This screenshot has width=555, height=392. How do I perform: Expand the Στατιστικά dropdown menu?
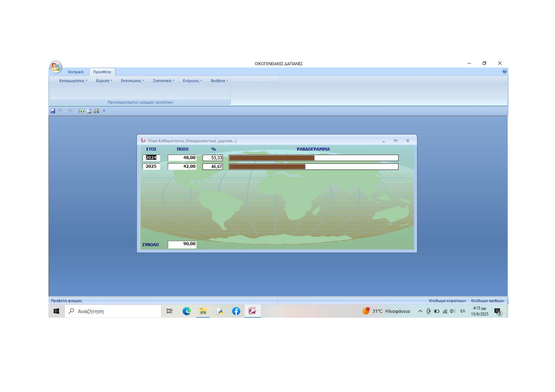[163, 81]
